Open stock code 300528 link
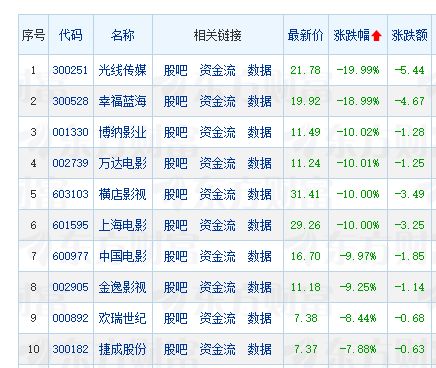The width and height of the screenshot is (436, 368). point(70,101)
